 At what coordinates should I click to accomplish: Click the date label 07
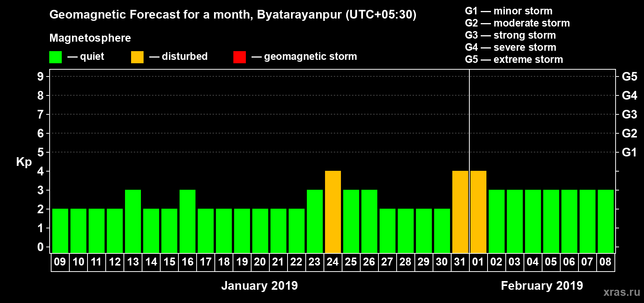[x=587, y=262]
